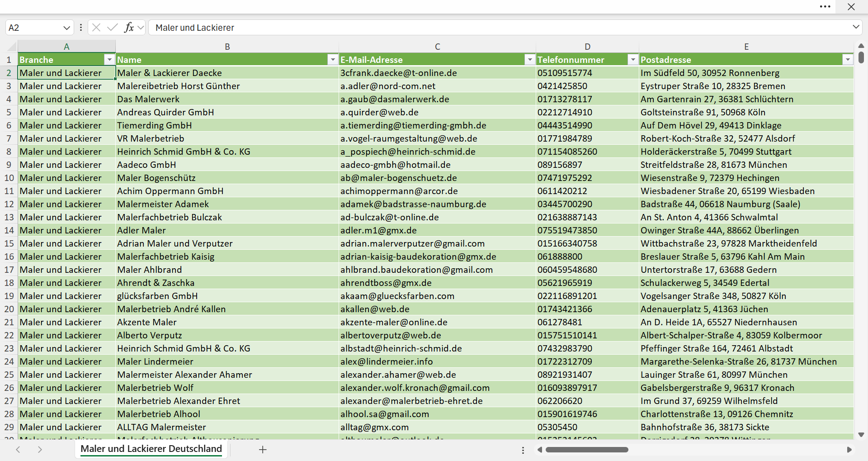Open Name column filter dropdown

[x=333, y=60]
